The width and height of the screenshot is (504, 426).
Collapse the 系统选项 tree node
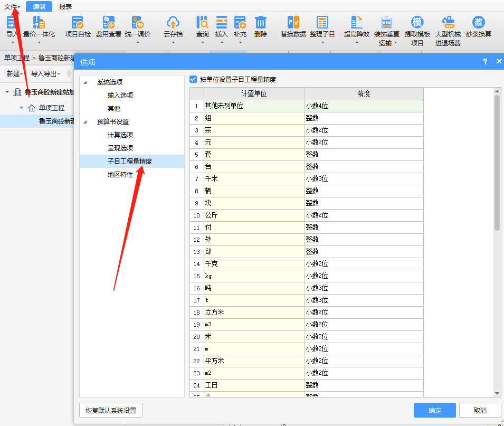(85, 82)
